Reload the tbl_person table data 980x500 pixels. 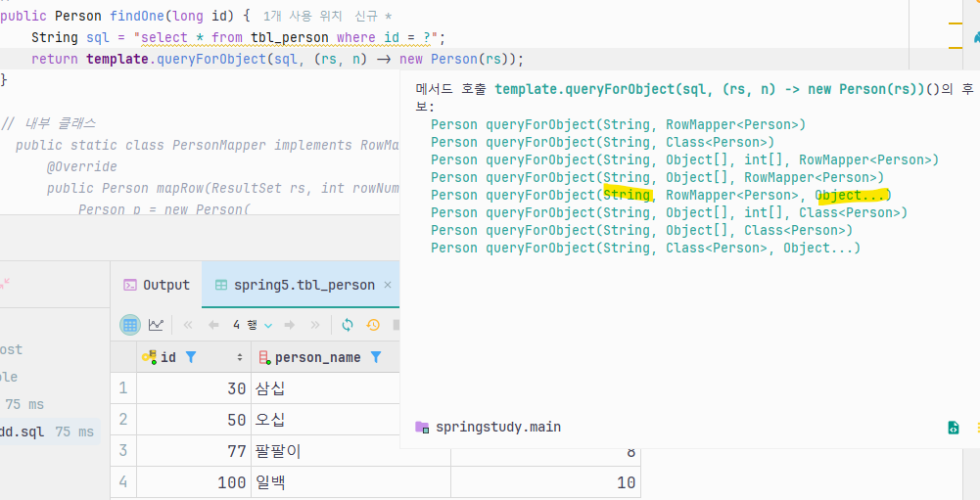tap(348, 325)
